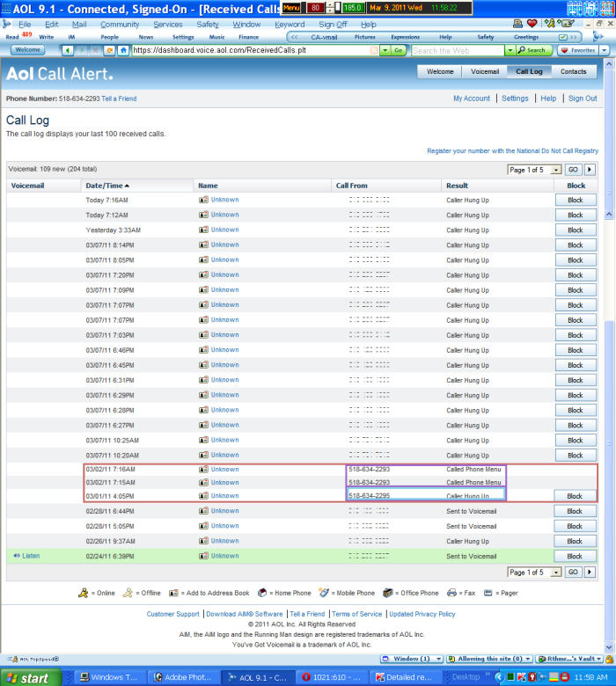Click the green checkmark icon in toolbar
The image size is (616, 686).
[563, 37]
